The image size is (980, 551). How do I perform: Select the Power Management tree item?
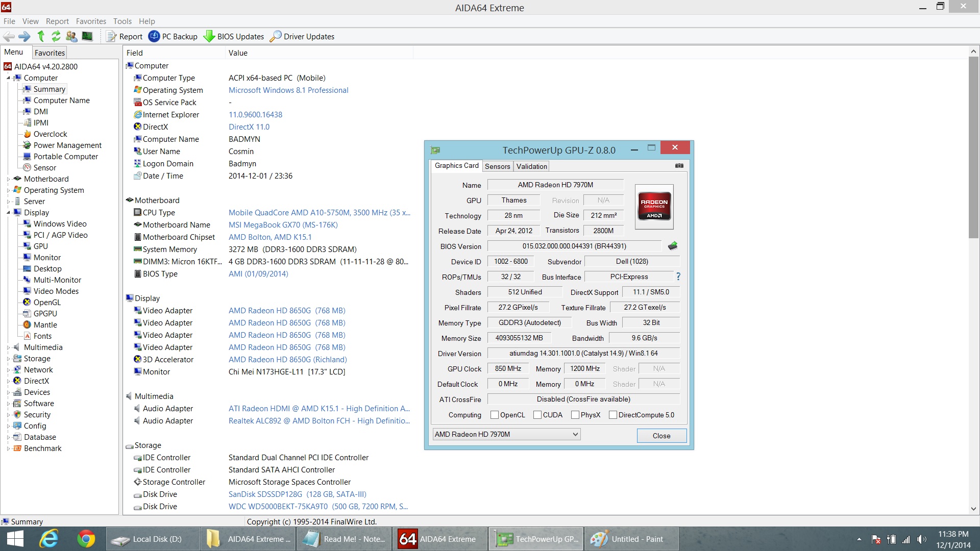pos(67,145)
